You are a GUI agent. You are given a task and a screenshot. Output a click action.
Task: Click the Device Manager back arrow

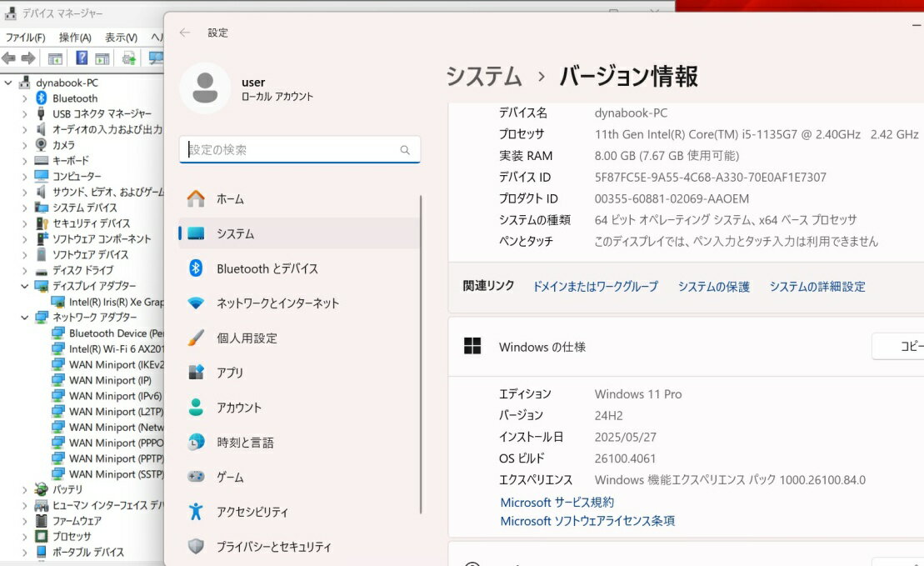coord(9,58)
